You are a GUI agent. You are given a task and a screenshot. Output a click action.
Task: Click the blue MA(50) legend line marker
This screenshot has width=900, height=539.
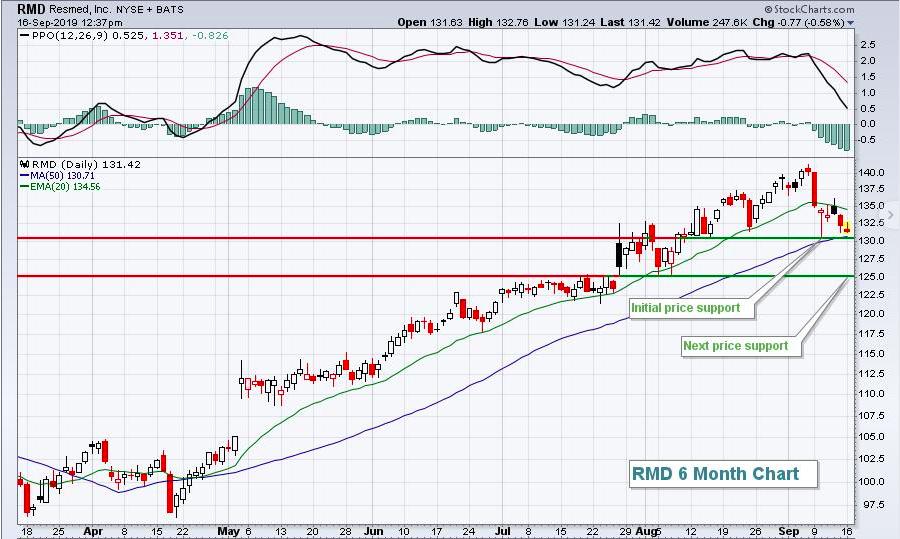[x=24, y=175]
